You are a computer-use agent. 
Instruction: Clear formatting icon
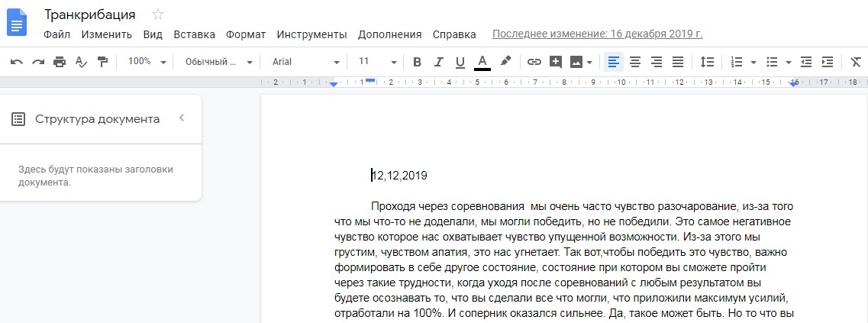(x=856, y=62)
